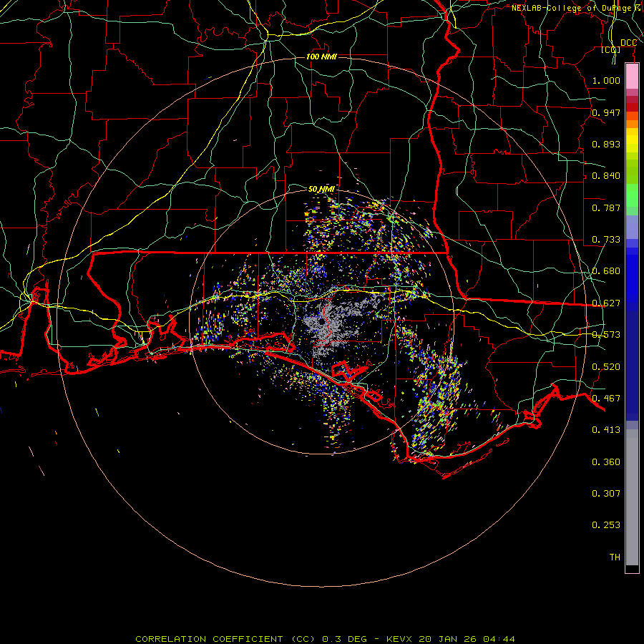Click the radar site center within gray clutter
Viewport: 644px width, 644px height.
(x=323, y=321)
